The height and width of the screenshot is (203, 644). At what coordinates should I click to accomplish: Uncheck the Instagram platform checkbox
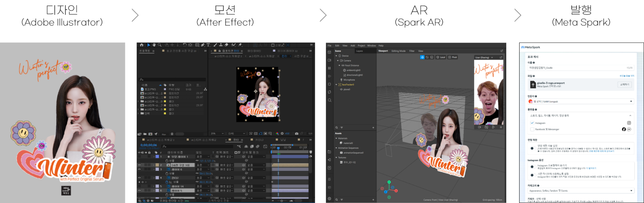[532, 123]
